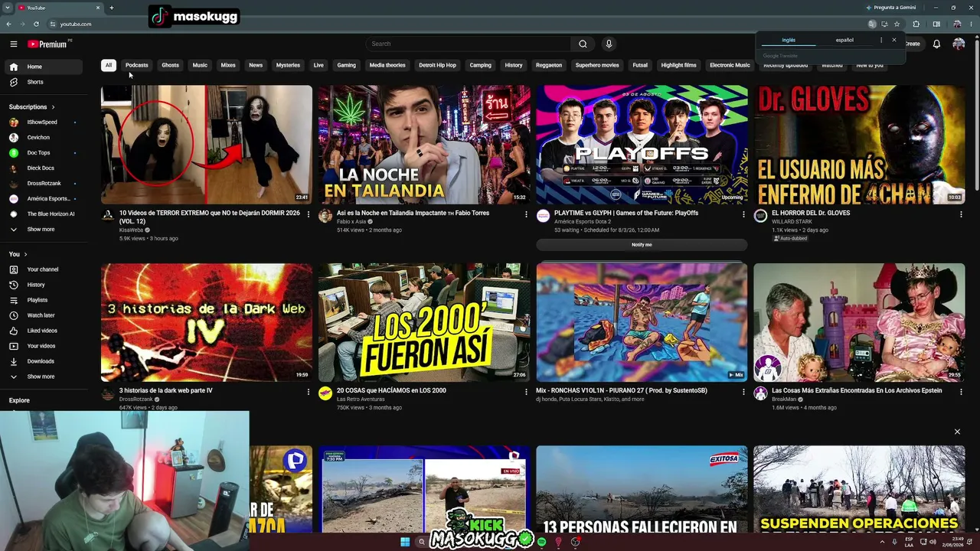The height and width of the screenshot is (551, 980).
Task: Show more items under You section
Action: [x=44, y=377]
